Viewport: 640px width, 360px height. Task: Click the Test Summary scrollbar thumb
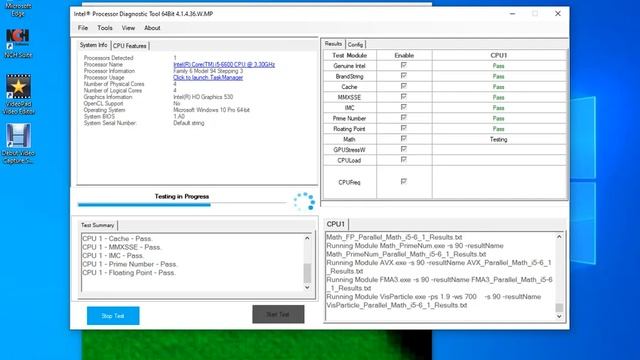(307, 273)
